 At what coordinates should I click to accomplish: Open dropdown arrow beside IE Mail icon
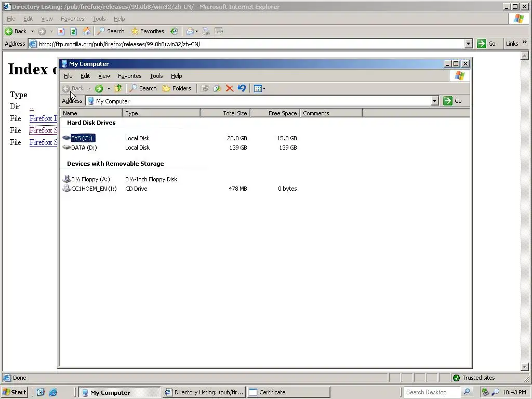pos(196,32)
